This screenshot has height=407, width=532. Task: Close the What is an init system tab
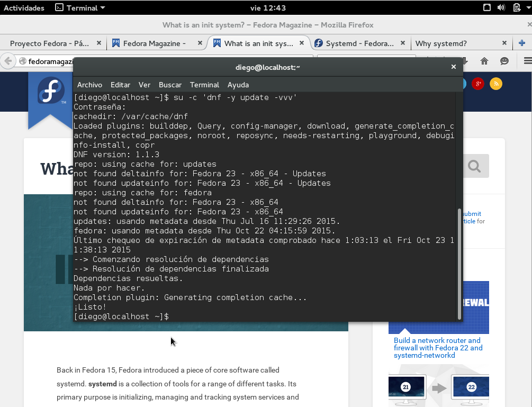tap(301, 43)
